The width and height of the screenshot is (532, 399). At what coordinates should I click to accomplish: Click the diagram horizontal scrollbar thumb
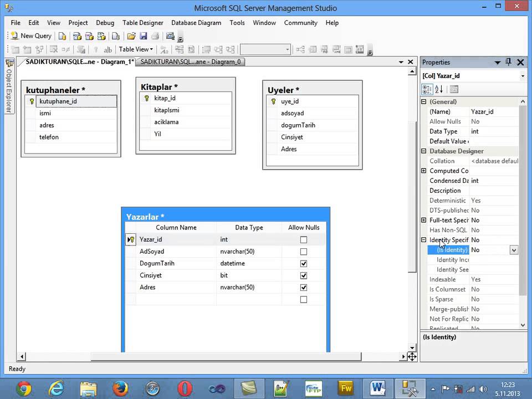226,356
